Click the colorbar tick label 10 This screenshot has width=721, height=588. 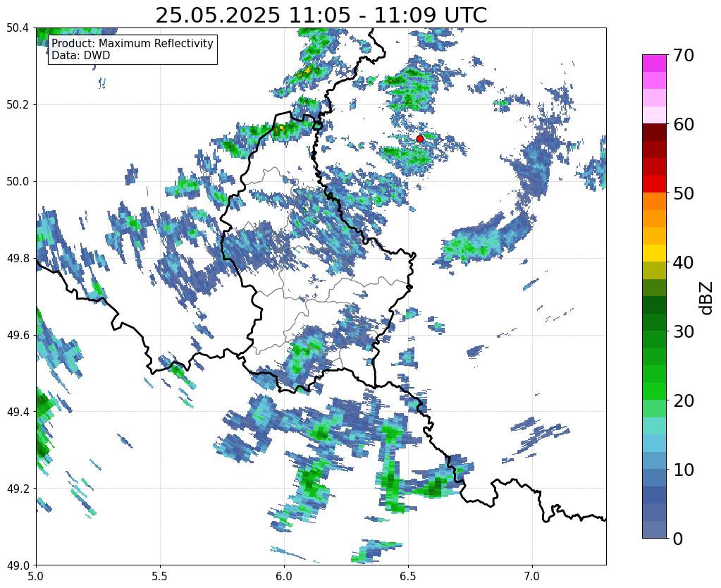pyautogui.click(x=682, y=470)
